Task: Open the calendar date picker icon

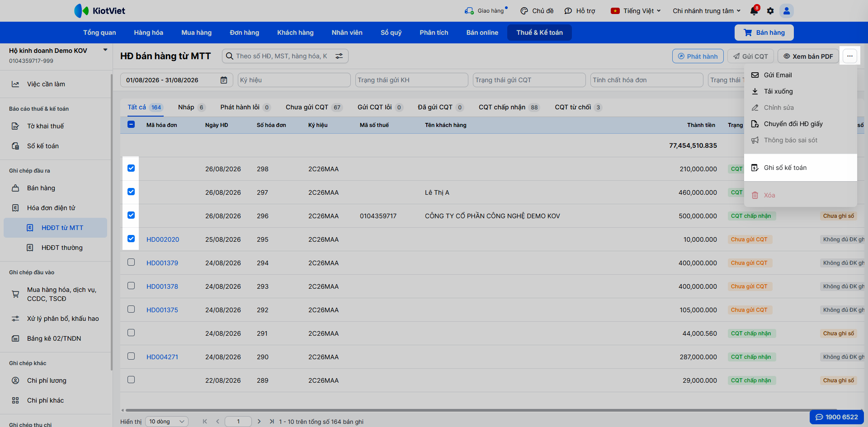Action: coord(224,80)
